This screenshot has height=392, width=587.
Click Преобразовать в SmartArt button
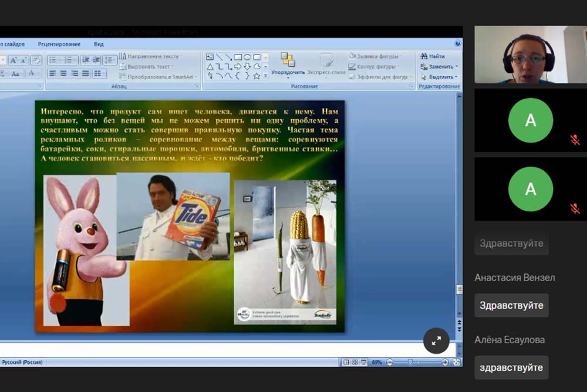[x=156, y=77]
